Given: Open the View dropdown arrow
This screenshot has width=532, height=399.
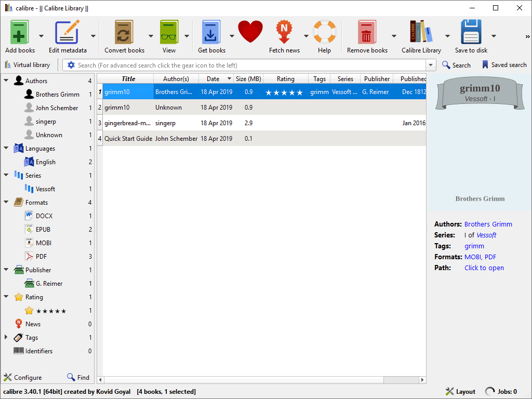Looking at the screenshot, I should point(187,36).
